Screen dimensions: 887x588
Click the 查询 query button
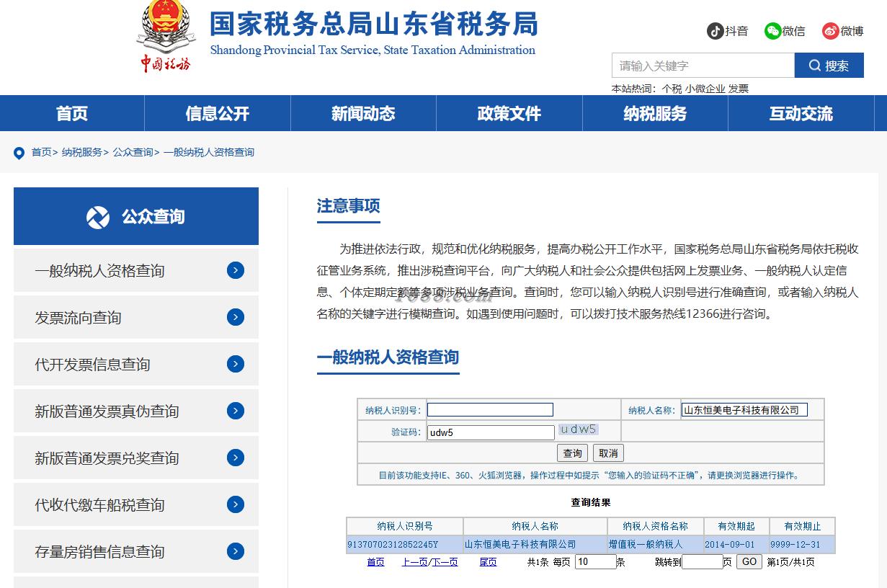coord(573,453)
